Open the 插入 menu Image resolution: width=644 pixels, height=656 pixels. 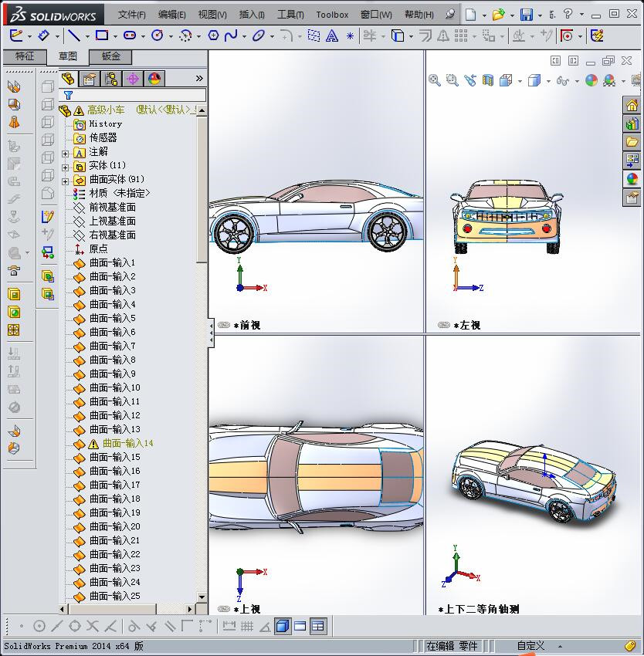tap(252, 15)
